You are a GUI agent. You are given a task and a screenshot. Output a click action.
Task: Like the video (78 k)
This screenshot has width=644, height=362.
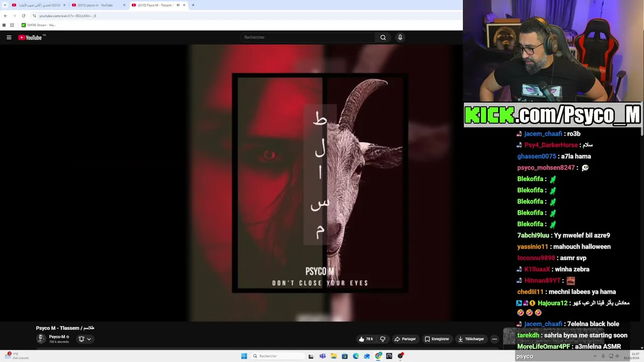point(366,339)
